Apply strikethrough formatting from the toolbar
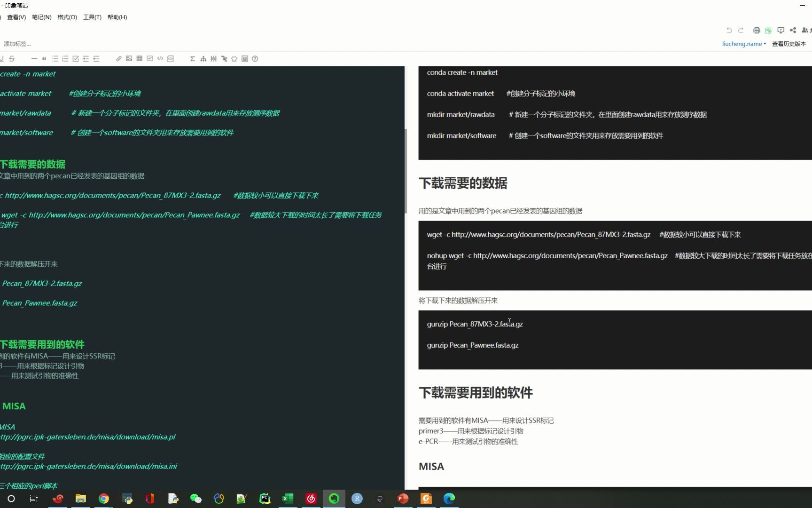812x508 pixels. click(12, 59)
